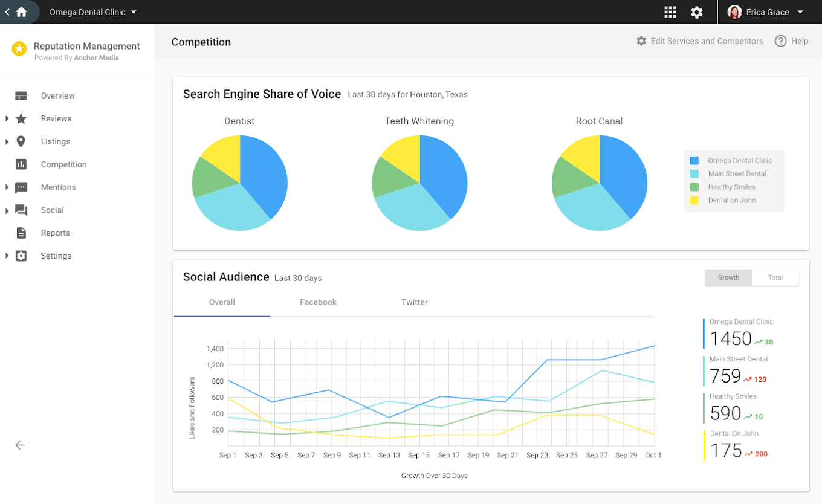Open settings gear in top bar
Viewport: 822px width, 504px height.
coord(697,12)
